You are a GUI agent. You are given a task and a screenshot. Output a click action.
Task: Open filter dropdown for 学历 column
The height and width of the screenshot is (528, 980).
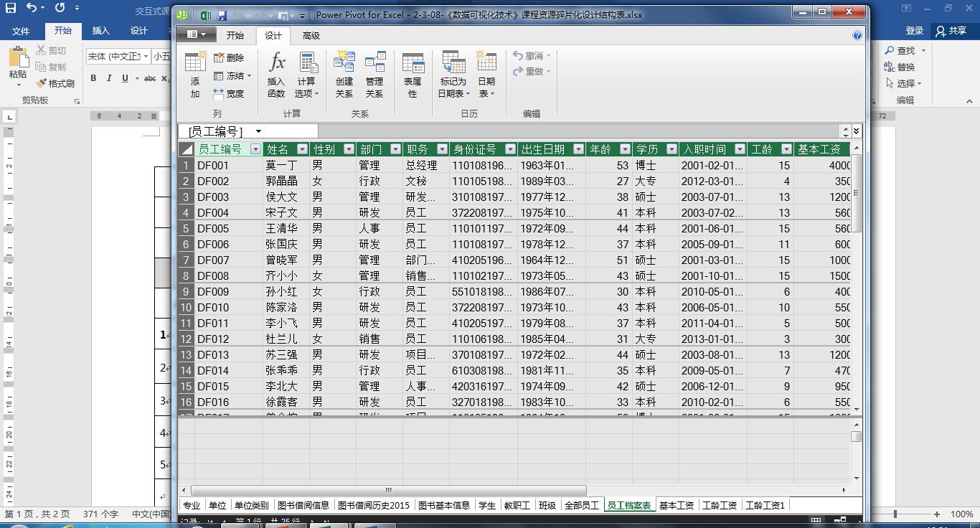(672, 149)
